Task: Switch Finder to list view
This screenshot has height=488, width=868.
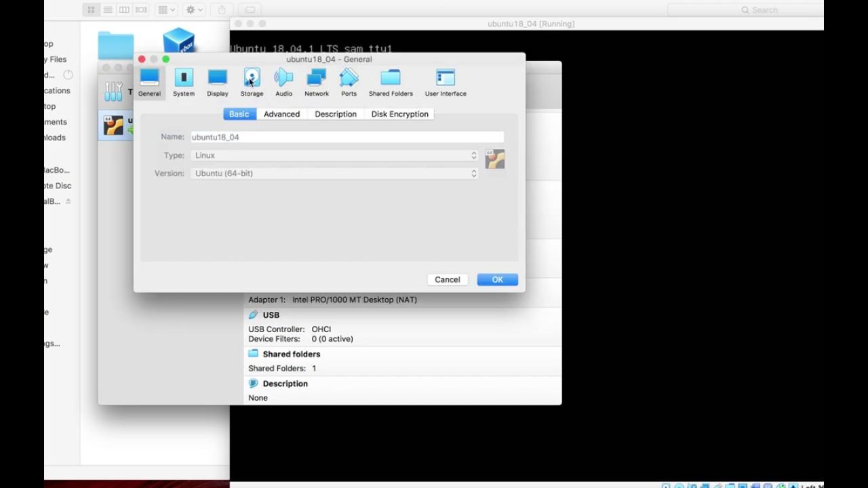Action: click(x=108, y=9)
